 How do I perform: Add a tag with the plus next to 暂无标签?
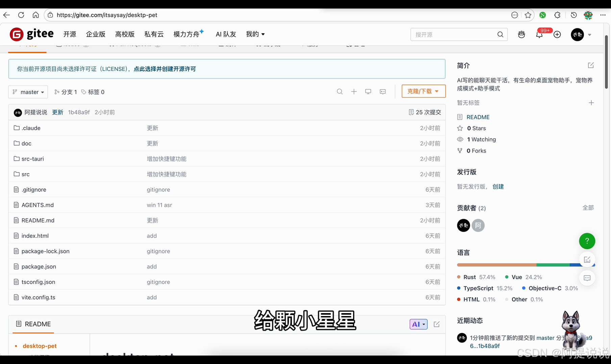pos(591,103)
